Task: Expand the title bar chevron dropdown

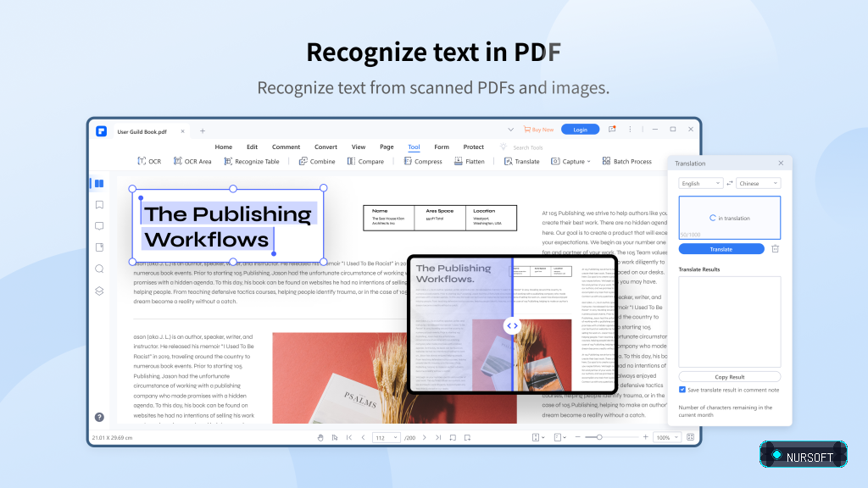Action: [510, 130]
